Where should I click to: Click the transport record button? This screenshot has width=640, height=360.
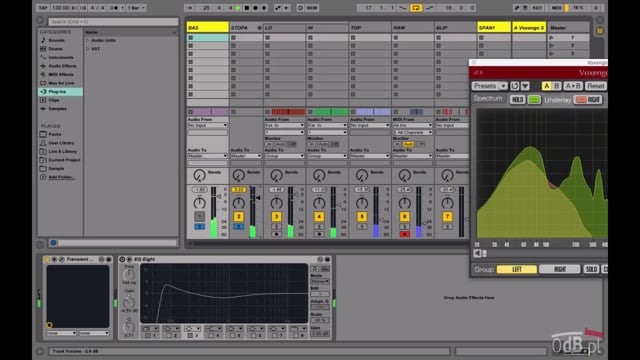coord(255,8)
